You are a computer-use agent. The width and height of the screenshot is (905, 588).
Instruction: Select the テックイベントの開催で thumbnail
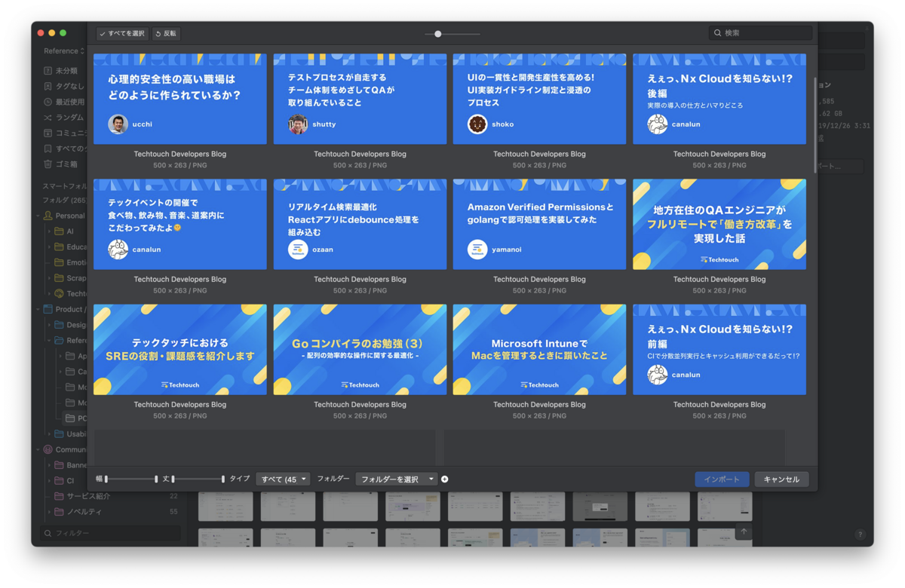click(x=180, y=224)
